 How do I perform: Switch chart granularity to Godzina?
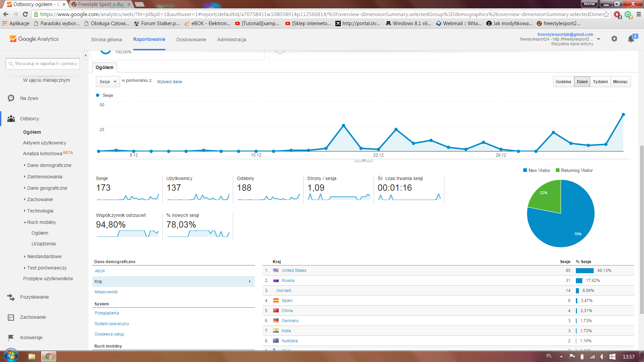[x=563, y=82]
